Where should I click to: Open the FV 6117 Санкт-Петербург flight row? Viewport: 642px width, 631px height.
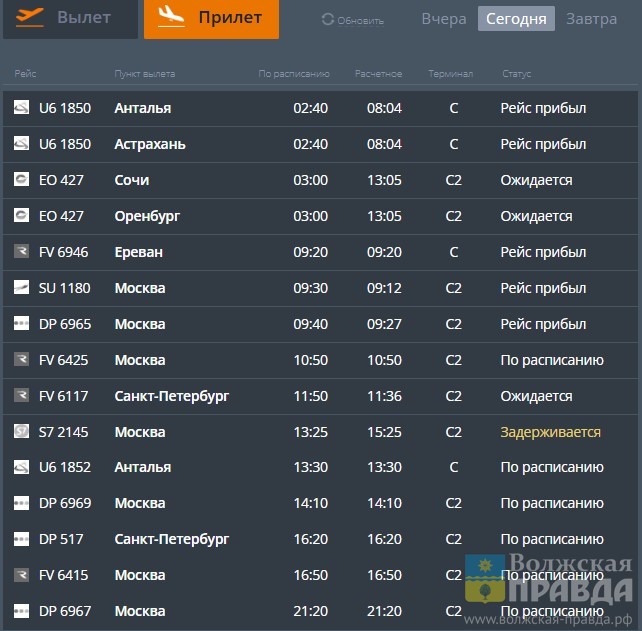coord(320,396)
